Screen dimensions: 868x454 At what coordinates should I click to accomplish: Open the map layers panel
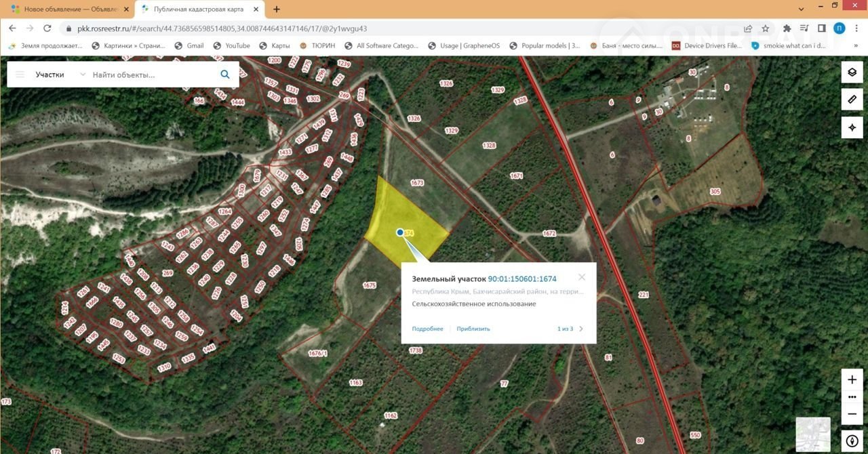852,72
